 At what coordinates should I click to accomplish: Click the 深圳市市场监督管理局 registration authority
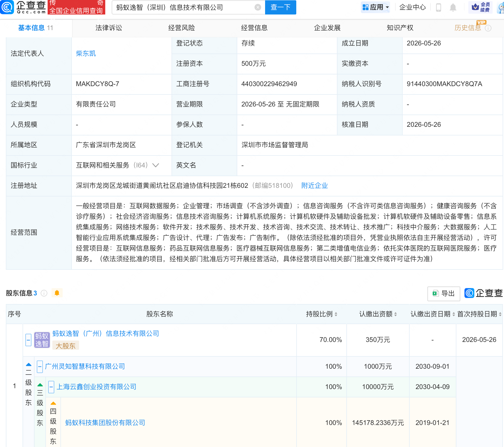tap(275, 145)
